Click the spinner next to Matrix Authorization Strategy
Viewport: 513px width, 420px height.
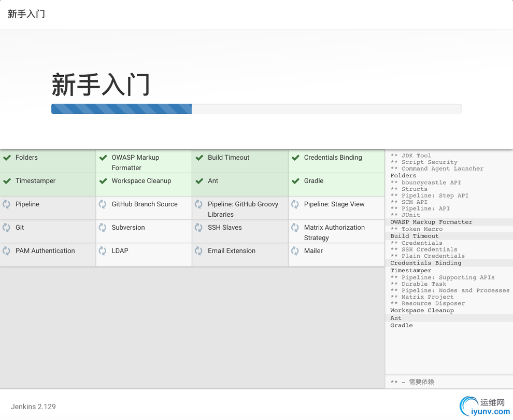click(x=295, y=228)
